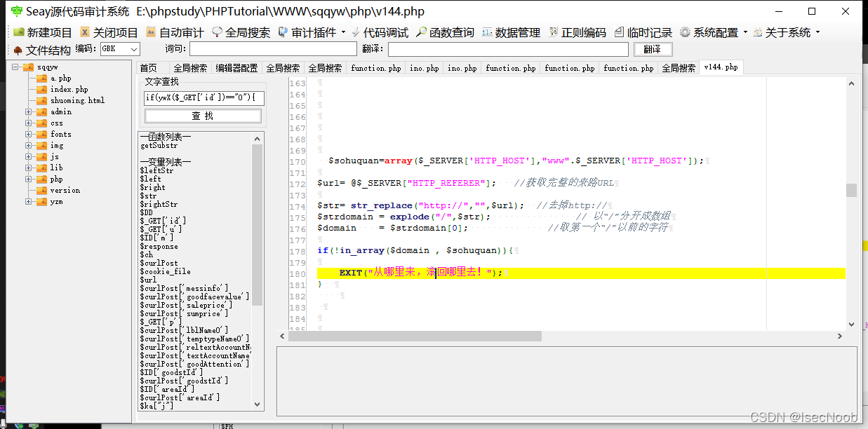Select $rightStr in the variable list

159,205
